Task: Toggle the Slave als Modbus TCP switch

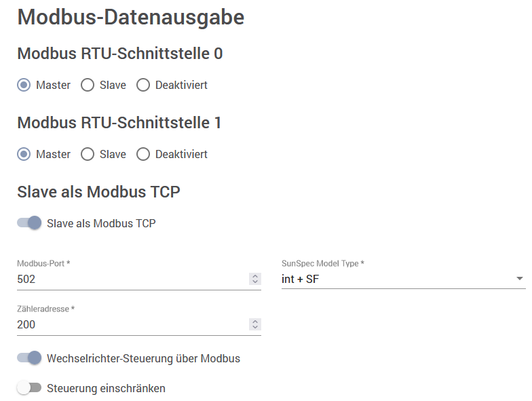Action: click(30, 223)
